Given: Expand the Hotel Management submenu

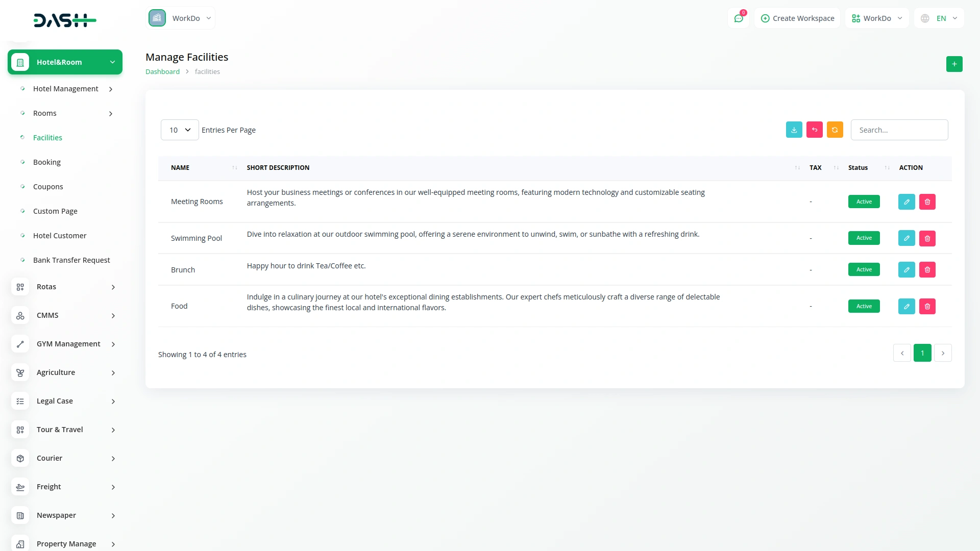Looking at the screenshot, I should 65,89.
